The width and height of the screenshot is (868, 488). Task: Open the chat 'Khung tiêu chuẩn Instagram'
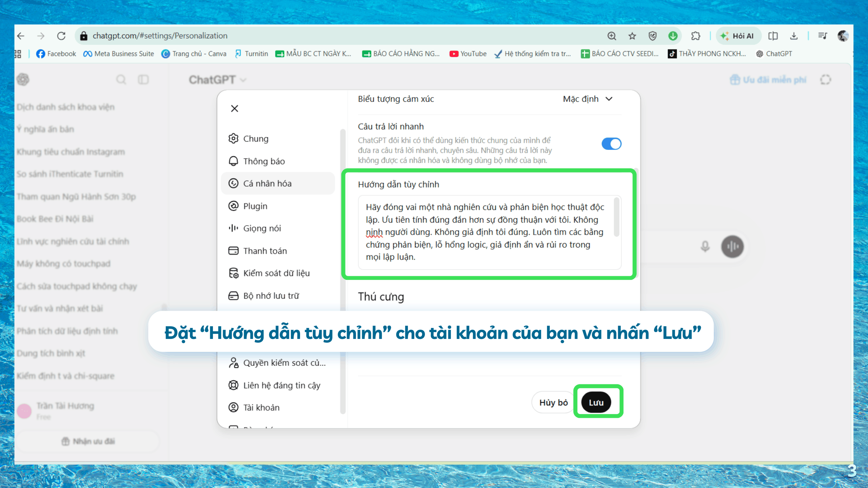point(71,152)
